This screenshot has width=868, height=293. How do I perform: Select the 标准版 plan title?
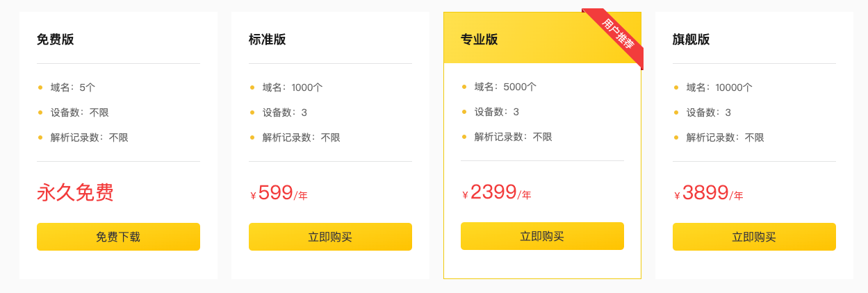(268, 40)
